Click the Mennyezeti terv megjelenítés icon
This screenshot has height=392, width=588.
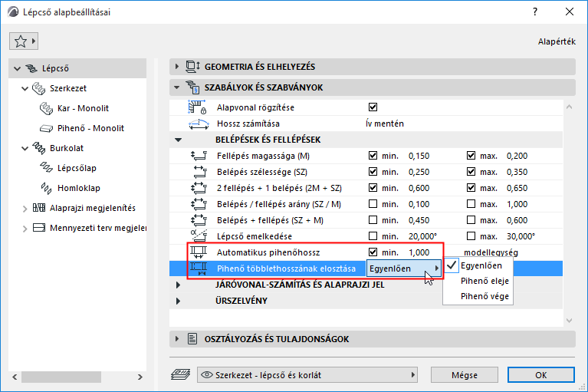click(x=39, y=228)
